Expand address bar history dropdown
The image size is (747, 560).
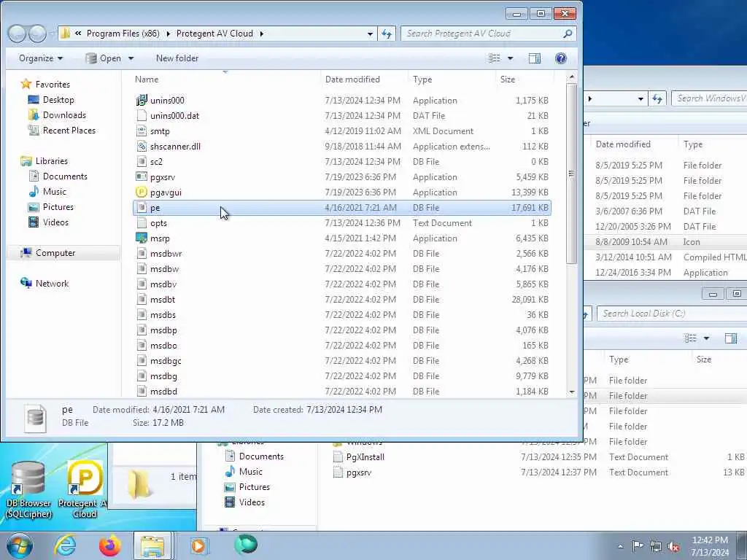[370, 34]
